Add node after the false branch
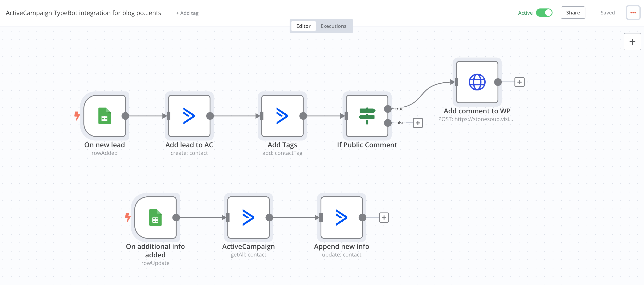Screen dimensions: 644x285 (417, 123)
